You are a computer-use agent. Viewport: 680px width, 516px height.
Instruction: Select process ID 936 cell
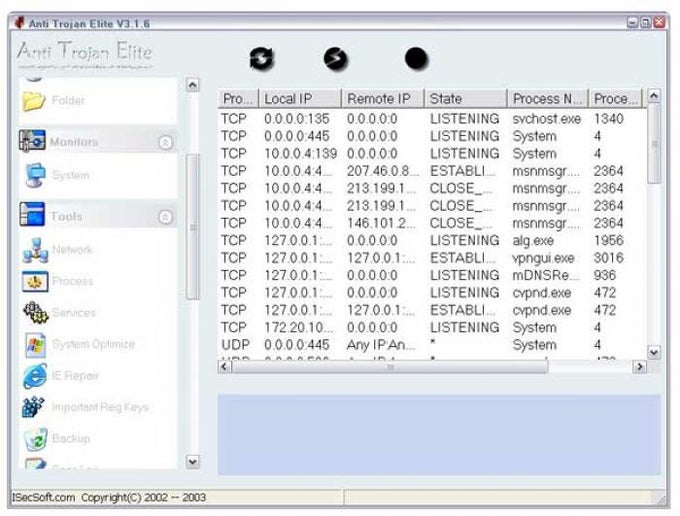pyautogui.click(x=605, y=275)
